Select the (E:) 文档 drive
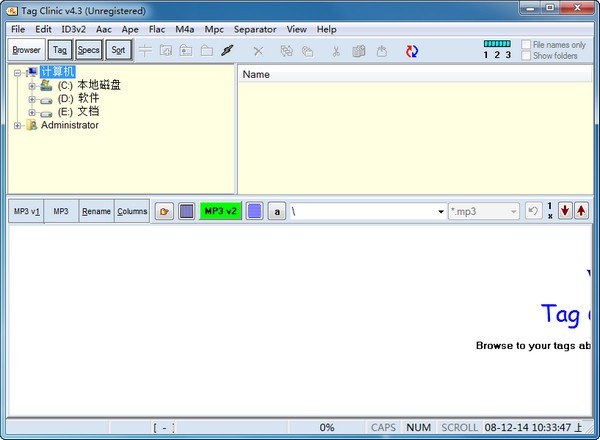 click(x=78, y=112)
